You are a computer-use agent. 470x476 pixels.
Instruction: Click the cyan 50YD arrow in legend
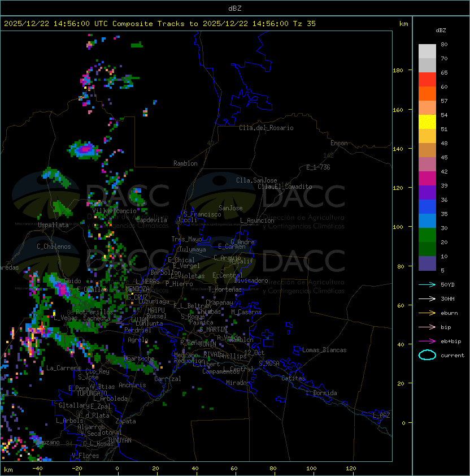427,285
